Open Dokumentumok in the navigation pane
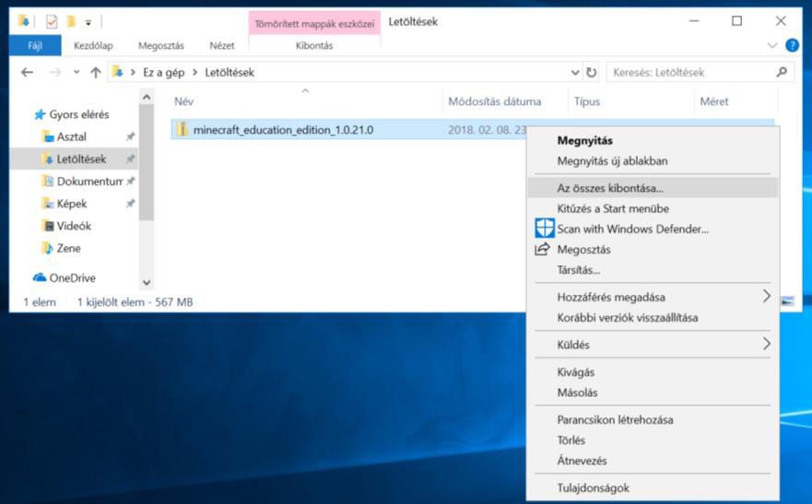This screenshot has width=812, height=504. pos(89,182)
